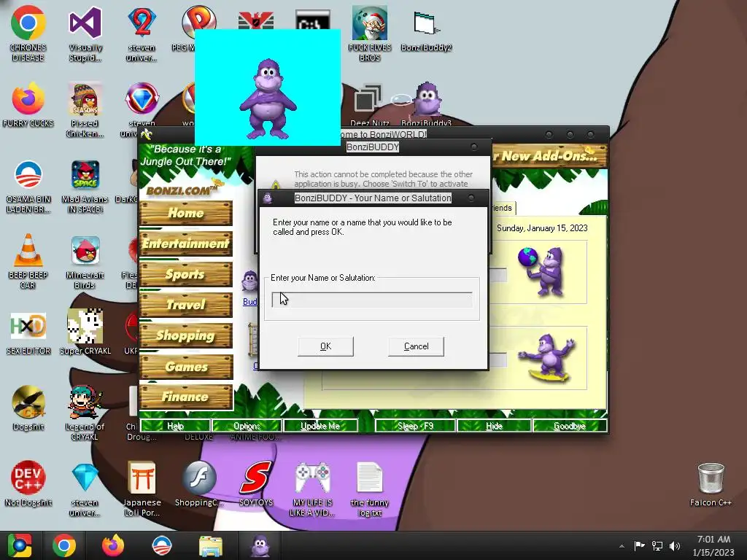Open MY LIFE IS LIKE A VID gamepad icon

pos(312,489)
